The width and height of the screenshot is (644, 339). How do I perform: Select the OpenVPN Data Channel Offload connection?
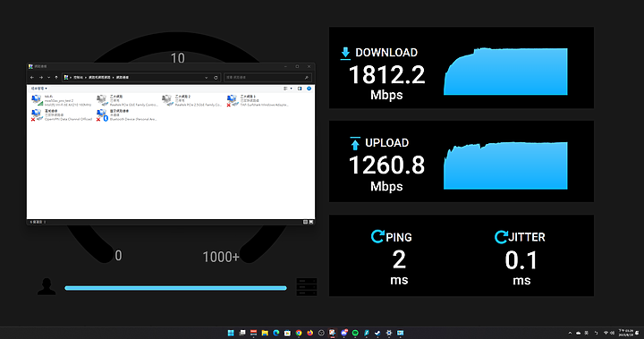62,115
